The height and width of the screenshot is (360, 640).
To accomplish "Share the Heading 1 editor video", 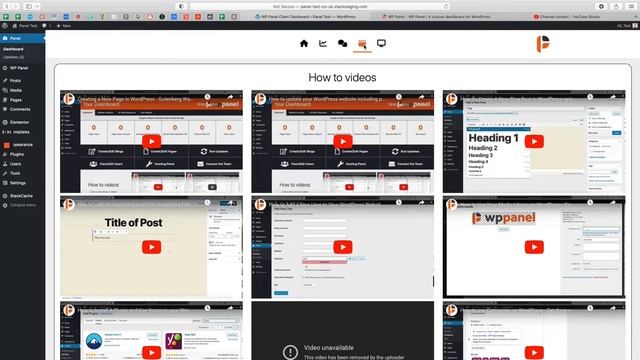I will tap(613, 97).
